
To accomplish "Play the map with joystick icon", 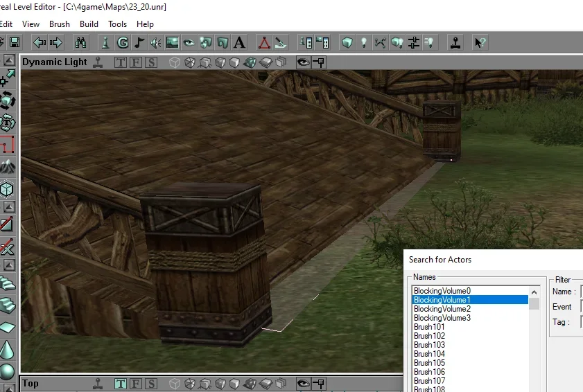I will point(455,42).
